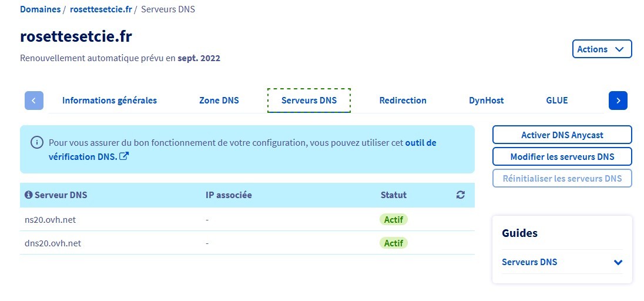Click the external-link icon after vérification DNS
Viewport: 644px width, 301px height.
click(124, 156)
